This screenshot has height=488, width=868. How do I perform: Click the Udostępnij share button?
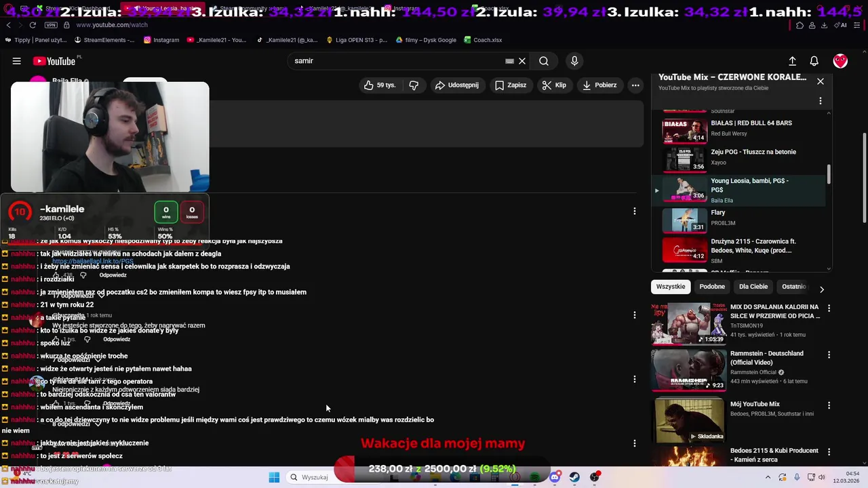pos(457,85)
